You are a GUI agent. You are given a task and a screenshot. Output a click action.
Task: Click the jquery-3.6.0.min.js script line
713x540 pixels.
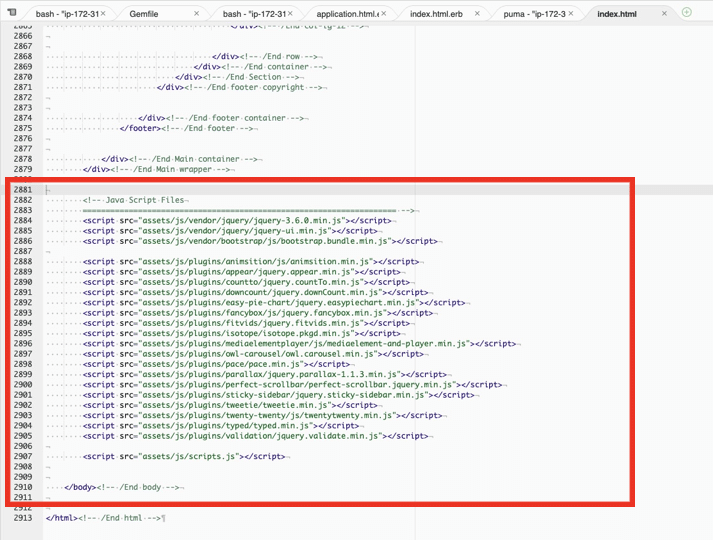(x=237, y=220)
